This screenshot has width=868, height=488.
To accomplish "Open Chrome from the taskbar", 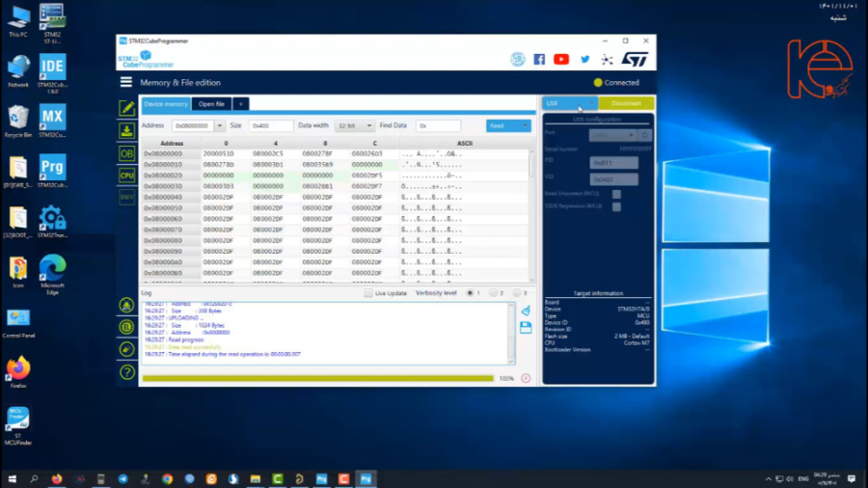I will pyautogui.click(x=167, y=478).
